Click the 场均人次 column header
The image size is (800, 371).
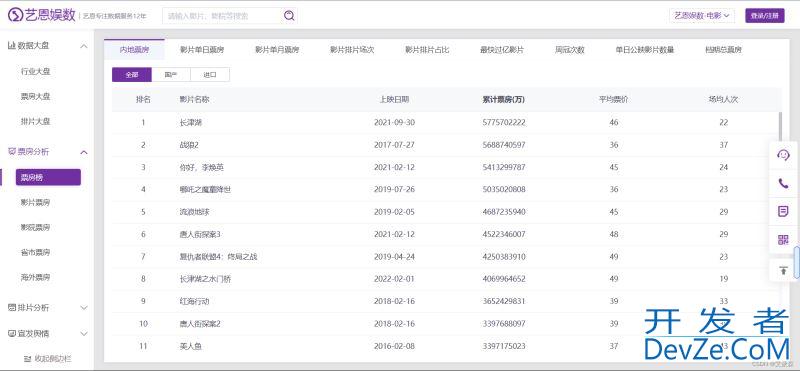click(723, 100)
